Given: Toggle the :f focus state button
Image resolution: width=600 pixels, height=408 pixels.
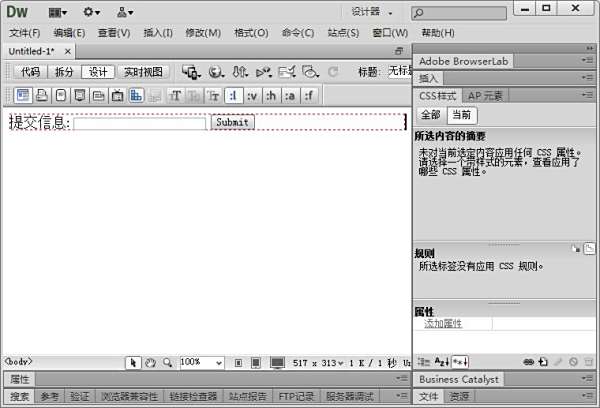Looking at the screenshot, I should click(x=309, y=96).
